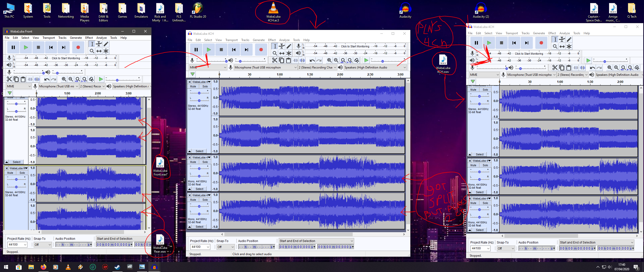This screenshot has width=644, height=272.
Task: Click Zoom In in the middle 4CH window
Action: point(329,60)
